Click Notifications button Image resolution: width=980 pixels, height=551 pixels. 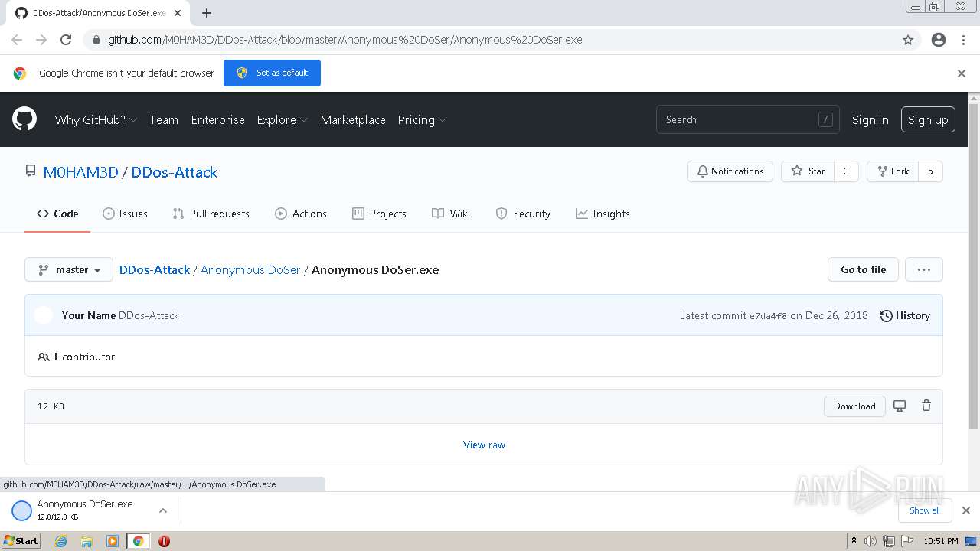[x=730, y=171]
